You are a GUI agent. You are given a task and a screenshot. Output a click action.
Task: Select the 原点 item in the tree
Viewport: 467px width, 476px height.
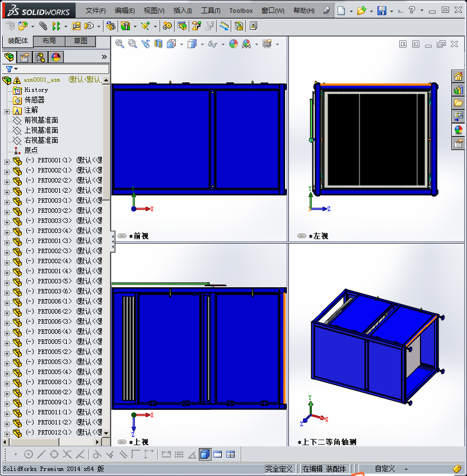pos(31,150)
